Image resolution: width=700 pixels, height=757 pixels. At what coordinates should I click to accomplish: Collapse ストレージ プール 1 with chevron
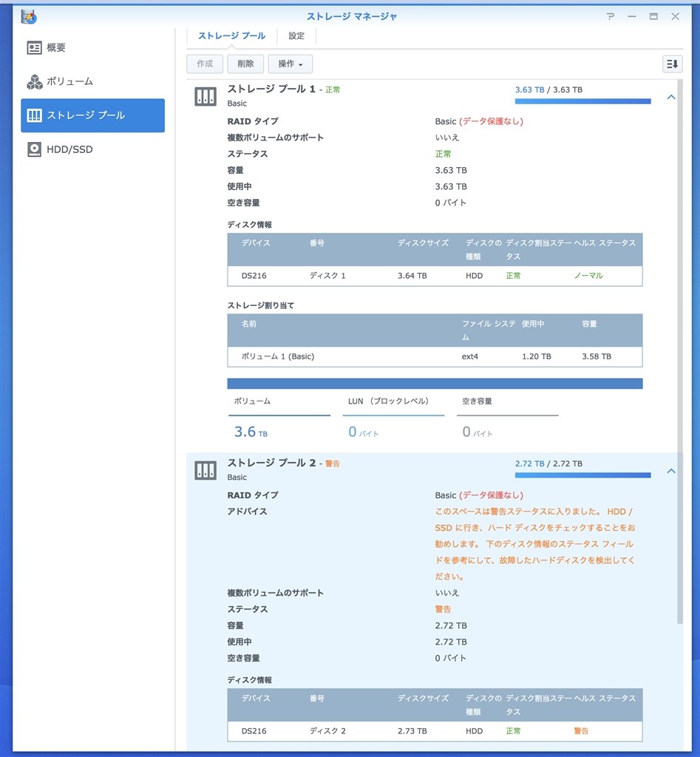click(x=671, y=97)
